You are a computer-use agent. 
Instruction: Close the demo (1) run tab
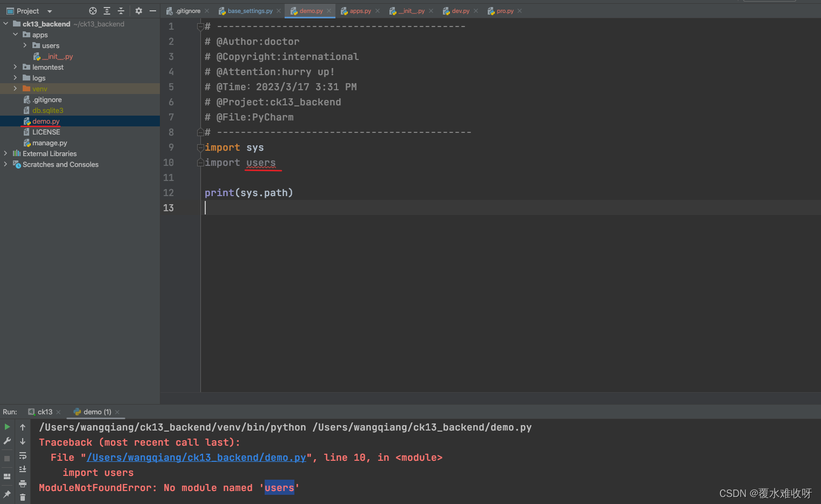[117, 412]
